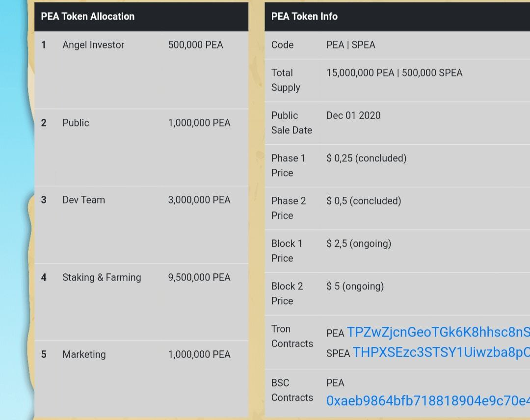
Task: Click the 'Phase 2 Price' label
Action: coord(289,208)
